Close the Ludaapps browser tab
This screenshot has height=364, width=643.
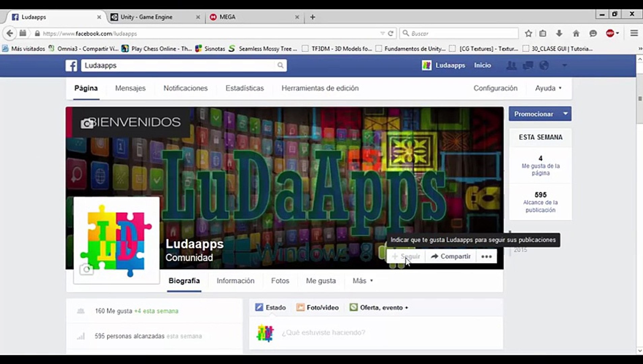pyautogui.click(x=99, y=17)
